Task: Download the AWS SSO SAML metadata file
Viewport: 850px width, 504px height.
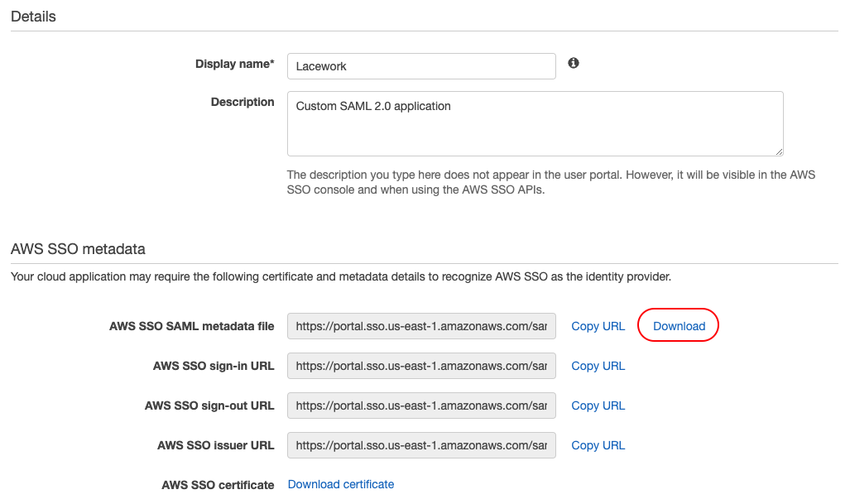Action: pyautogui.click(x=679, y=326)
